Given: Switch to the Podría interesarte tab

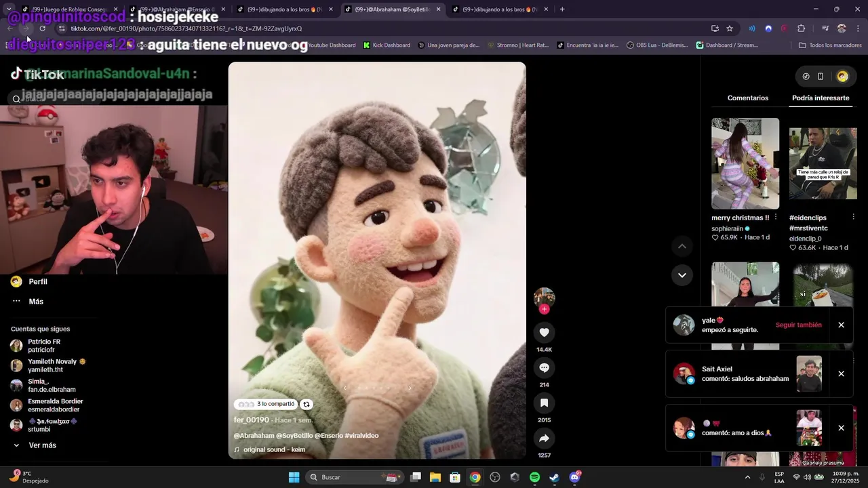Looking at the screenshot, I should point(821,98).
